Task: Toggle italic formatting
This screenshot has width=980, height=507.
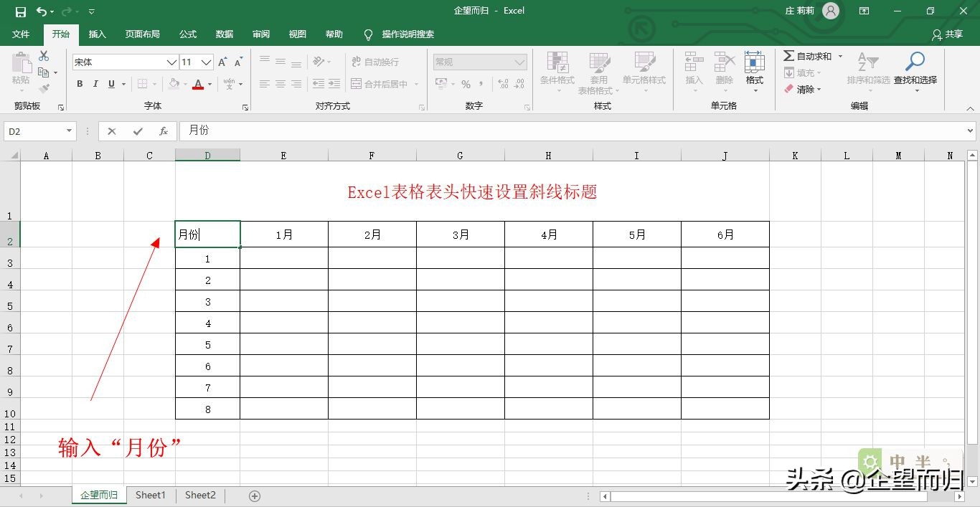Action: (x=95, y=84)
